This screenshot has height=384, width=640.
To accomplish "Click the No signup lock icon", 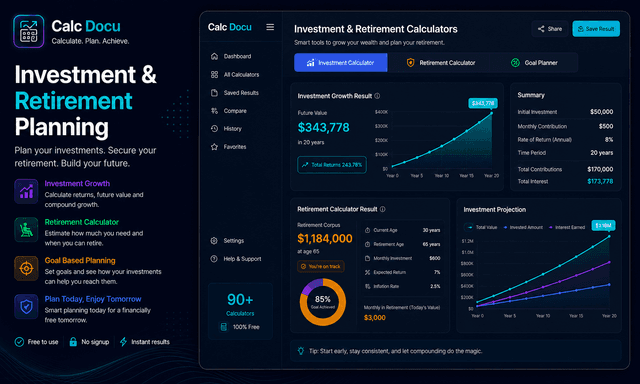I will [73, 342].
